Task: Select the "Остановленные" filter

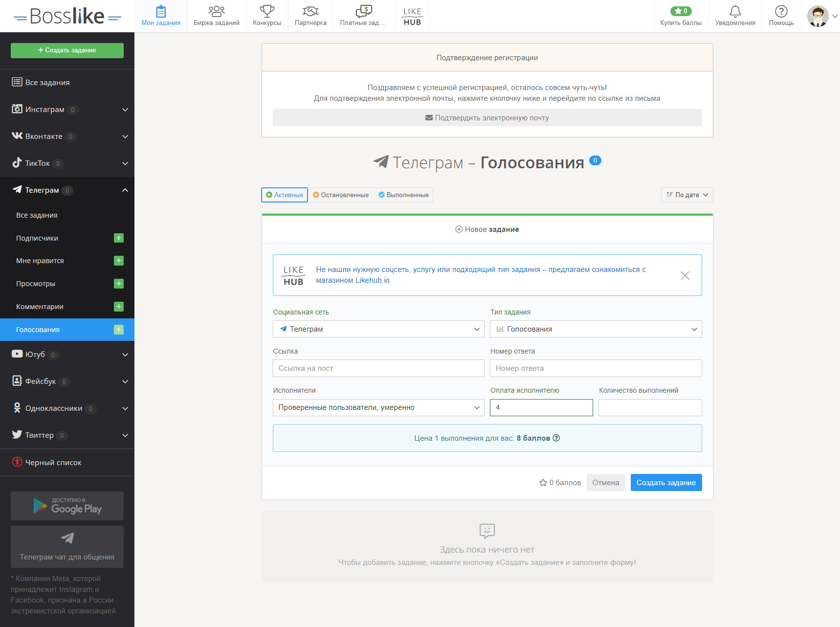Action: click(341, 195)
